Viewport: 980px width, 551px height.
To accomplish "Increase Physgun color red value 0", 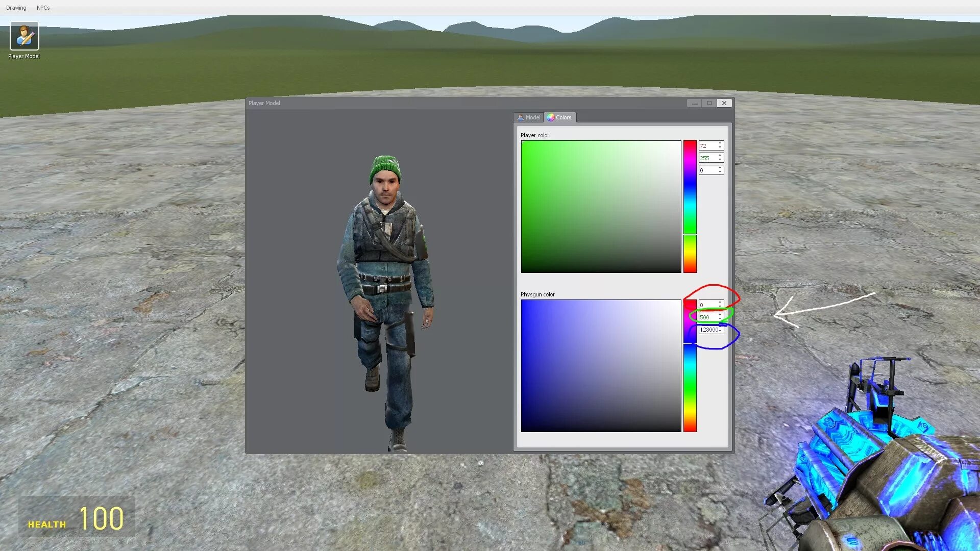I will point(720,303).
